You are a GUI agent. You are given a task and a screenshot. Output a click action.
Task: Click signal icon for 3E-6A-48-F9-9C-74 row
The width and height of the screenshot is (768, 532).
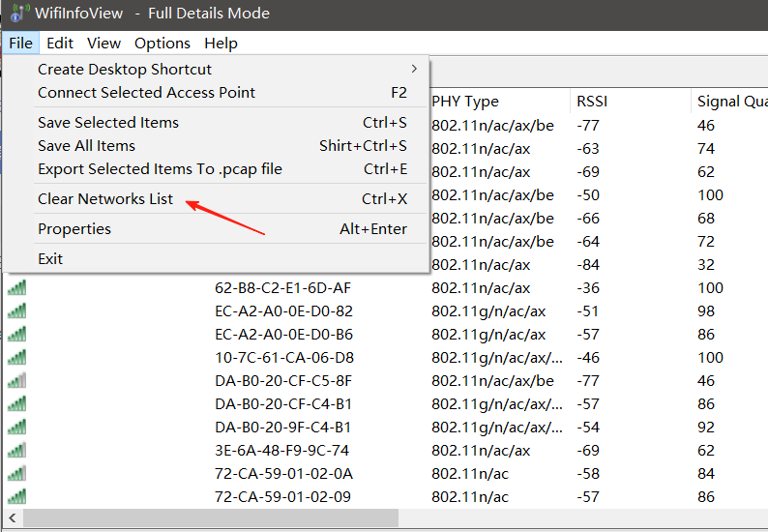tap(17, 450)
